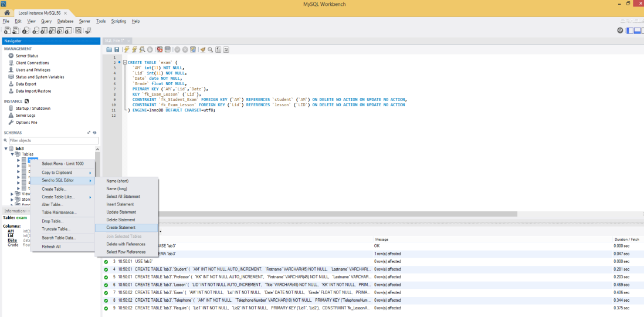Toggle stop-on-error execution mode
Image resolution: width=644 pixels, height=317 pixels.
[160, 49]
